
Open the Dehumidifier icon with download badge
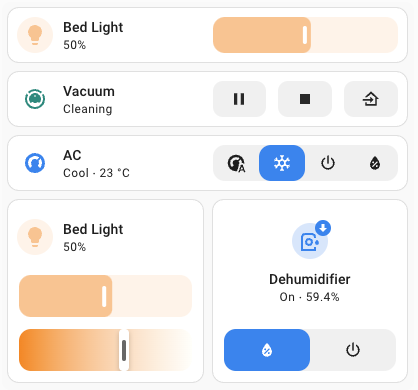pyautogui.click(x=310, y=241)
